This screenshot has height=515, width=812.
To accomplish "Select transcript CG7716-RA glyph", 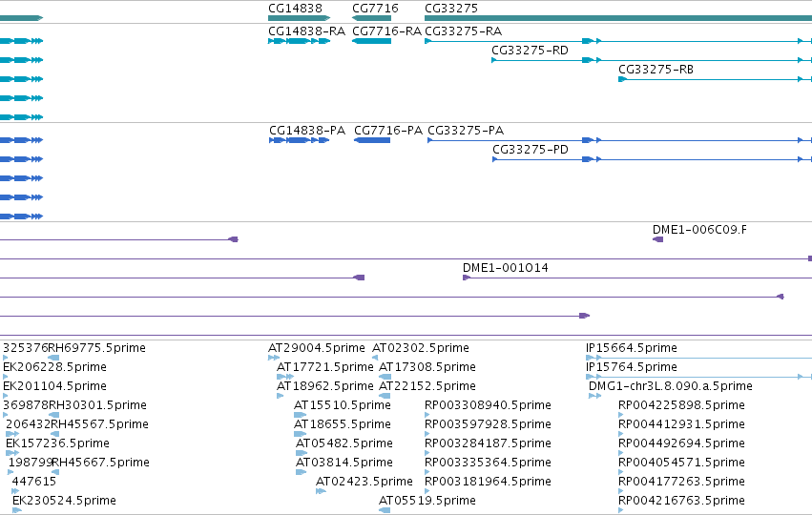I will tap(371, 41).
